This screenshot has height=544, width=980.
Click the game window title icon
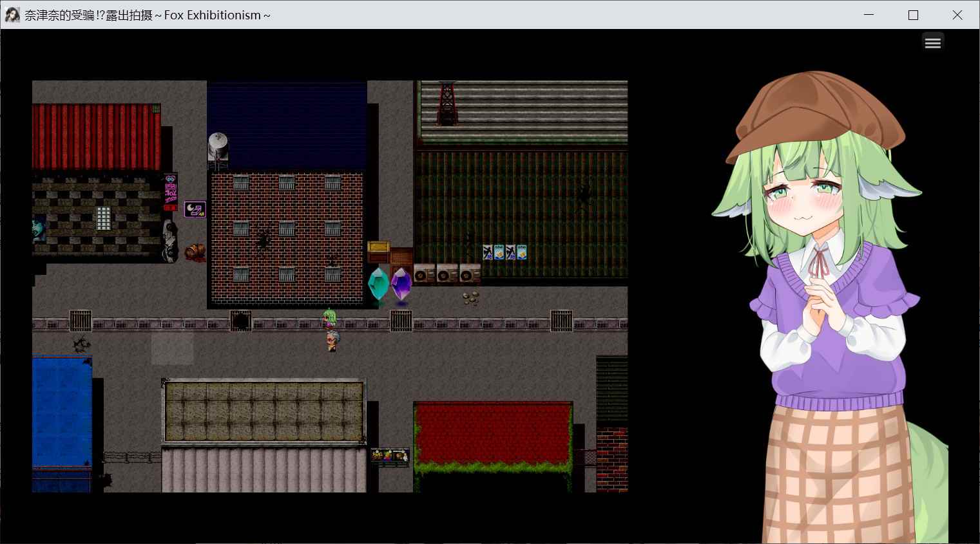tap(12, 15)
